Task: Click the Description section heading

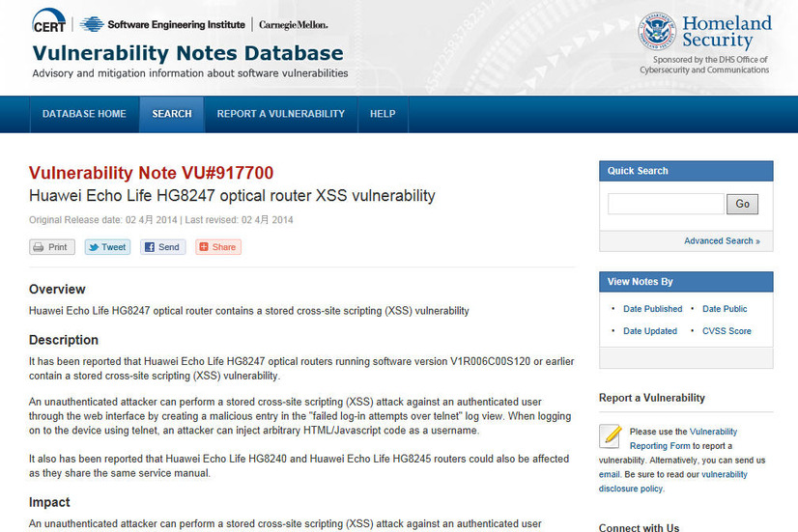Action: (64, 340)
